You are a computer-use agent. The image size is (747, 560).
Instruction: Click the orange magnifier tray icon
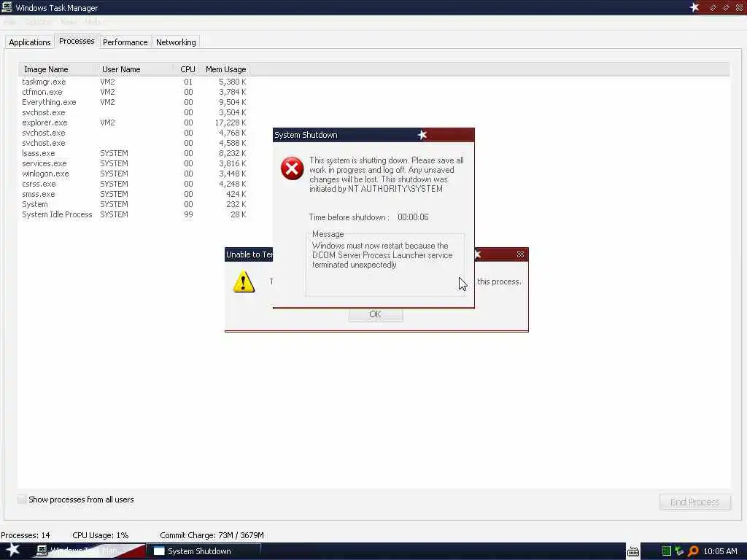click(693, 551)
